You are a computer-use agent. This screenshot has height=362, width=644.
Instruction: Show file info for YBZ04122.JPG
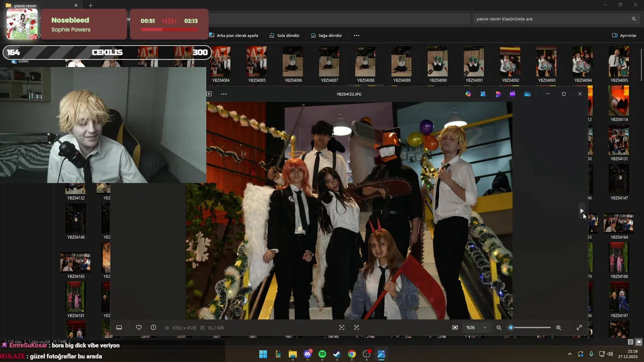click(153, 327)
